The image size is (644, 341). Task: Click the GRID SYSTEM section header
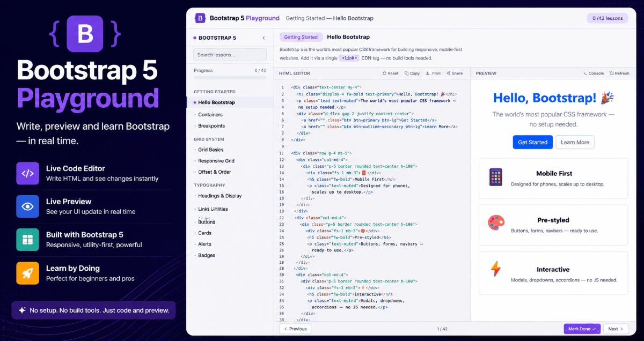click(x=210, y=139)
